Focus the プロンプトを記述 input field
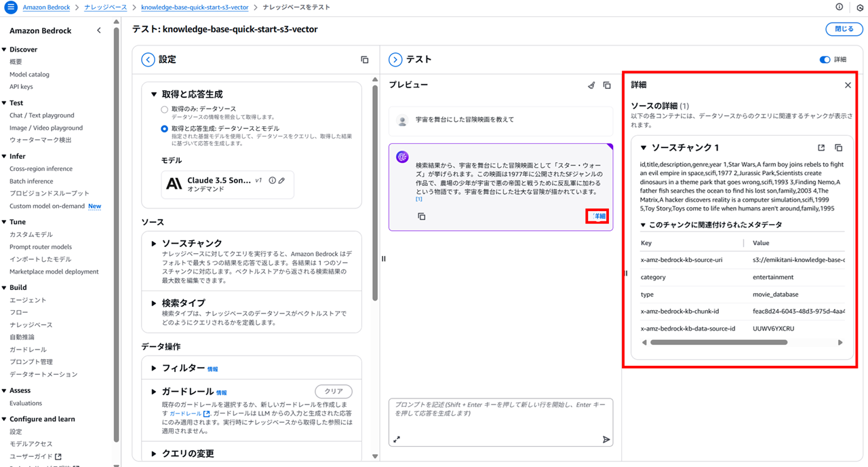 [x=500, y=422]
